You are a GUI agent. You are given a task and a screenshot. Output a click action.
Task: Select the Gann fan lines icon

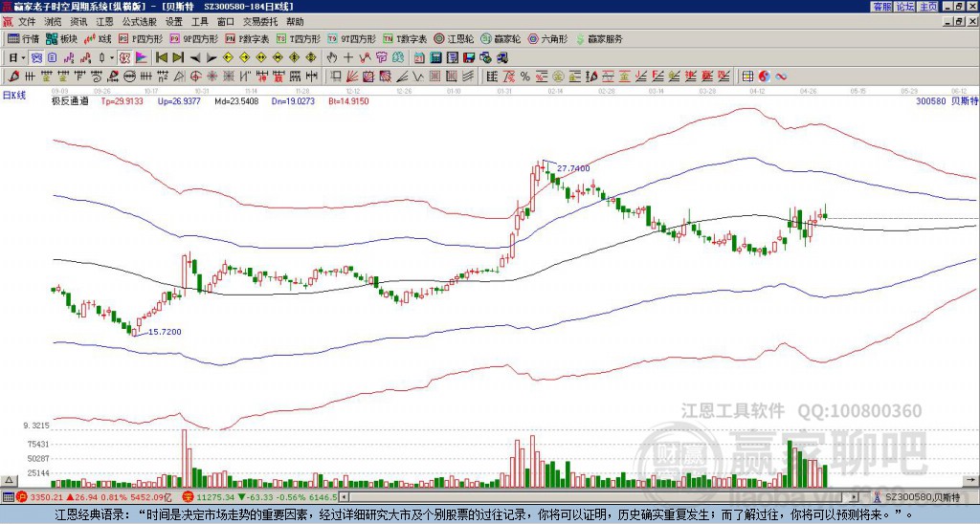(352, 76)
